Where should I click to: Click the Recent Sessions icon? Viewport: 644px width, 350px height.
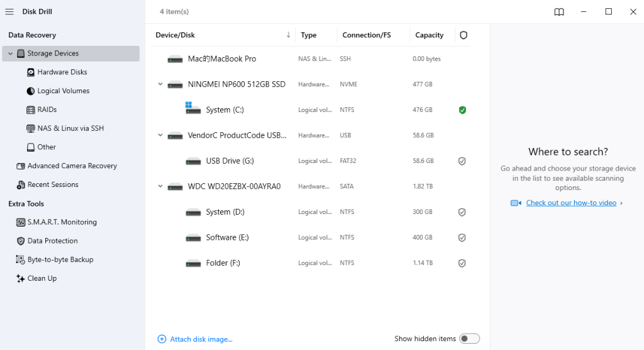point(21,185)
